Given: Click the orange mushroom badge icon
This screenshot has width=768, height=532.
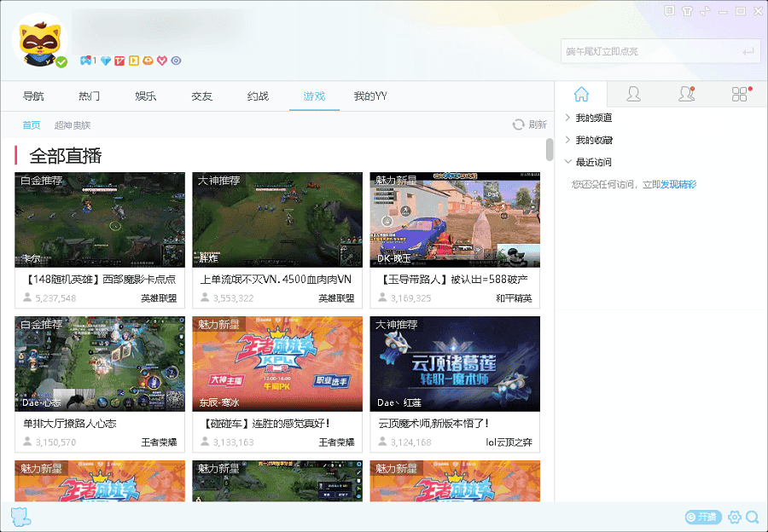Looking at the screenshot, I should pyautogui.click(x=148, y=61).
